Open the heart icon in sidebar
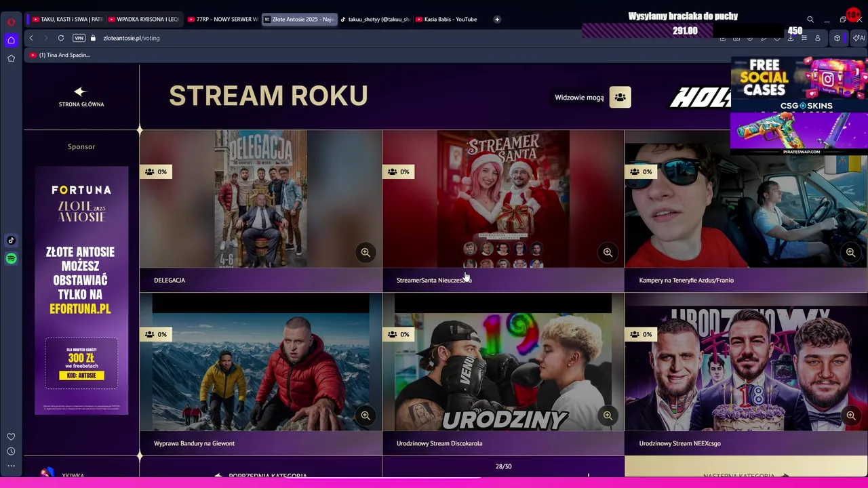The height and width of the screenshot is (488, 868). pos(11,436)
